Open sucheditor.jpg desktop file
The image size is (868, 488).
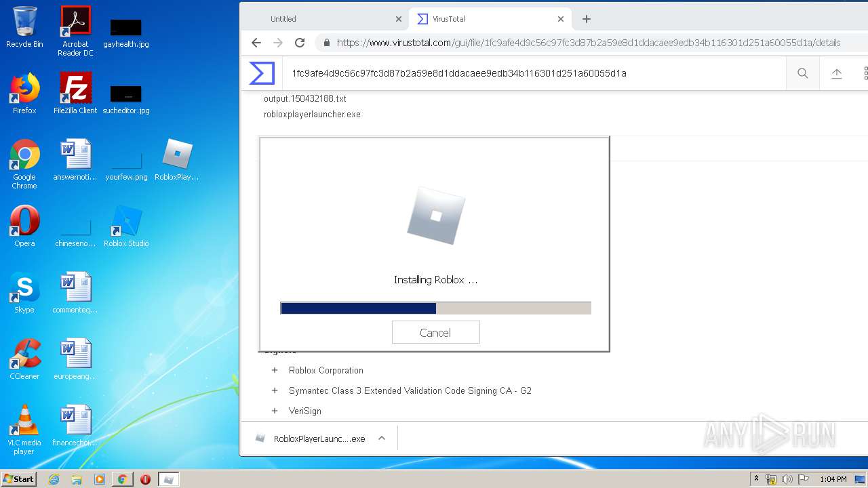[x=126, y=99]
